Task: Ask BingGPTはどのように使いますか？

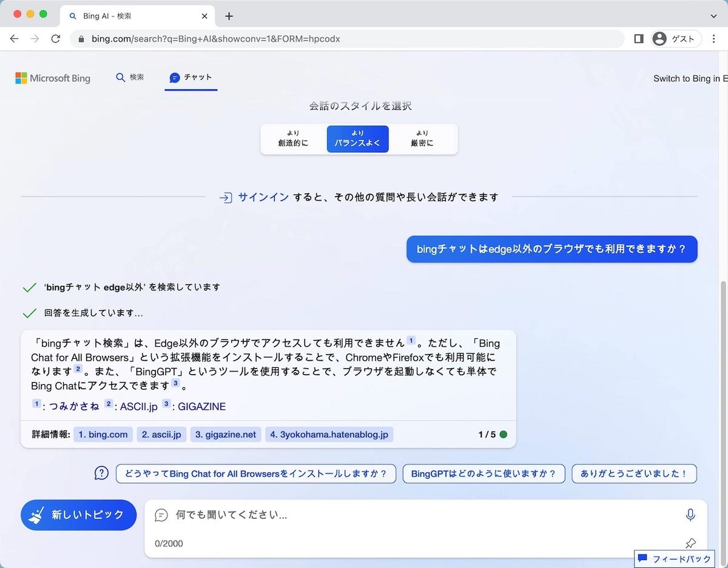Action: point(484,474)
